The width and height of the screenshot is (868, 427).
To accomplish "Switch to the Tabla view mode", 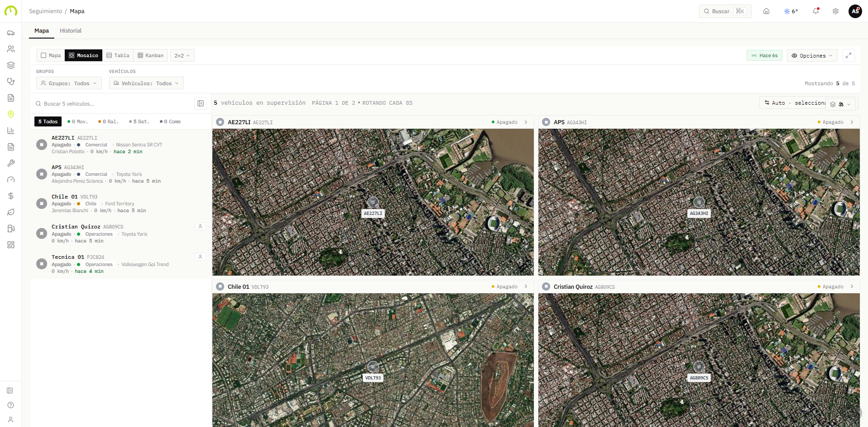I will tap(118, 55).
